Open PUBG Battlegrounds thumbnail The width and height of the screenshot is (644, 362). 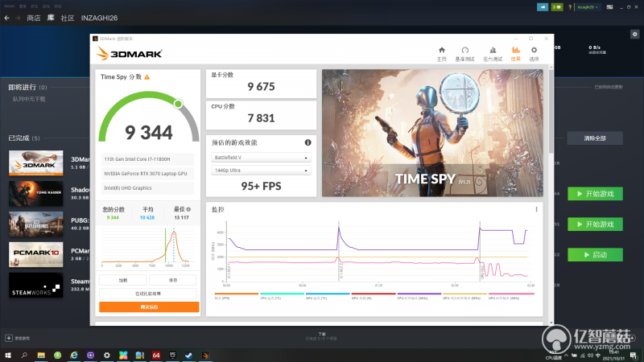point(36,224)
